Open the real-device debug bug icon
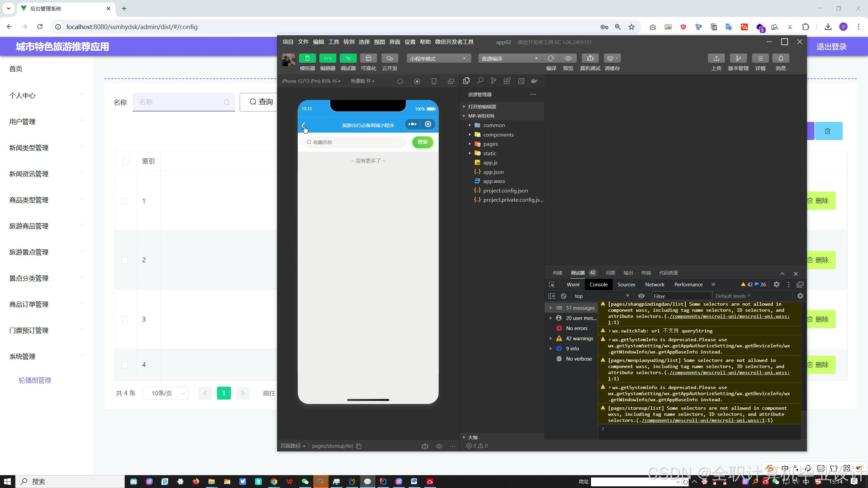 [x=590, y=58]
